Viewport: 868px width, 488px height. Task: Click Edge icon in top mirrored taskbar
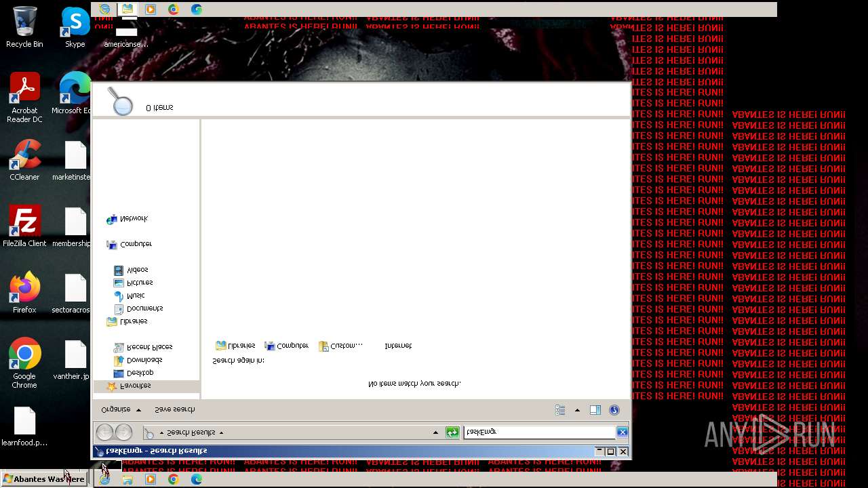click(197, 9)
